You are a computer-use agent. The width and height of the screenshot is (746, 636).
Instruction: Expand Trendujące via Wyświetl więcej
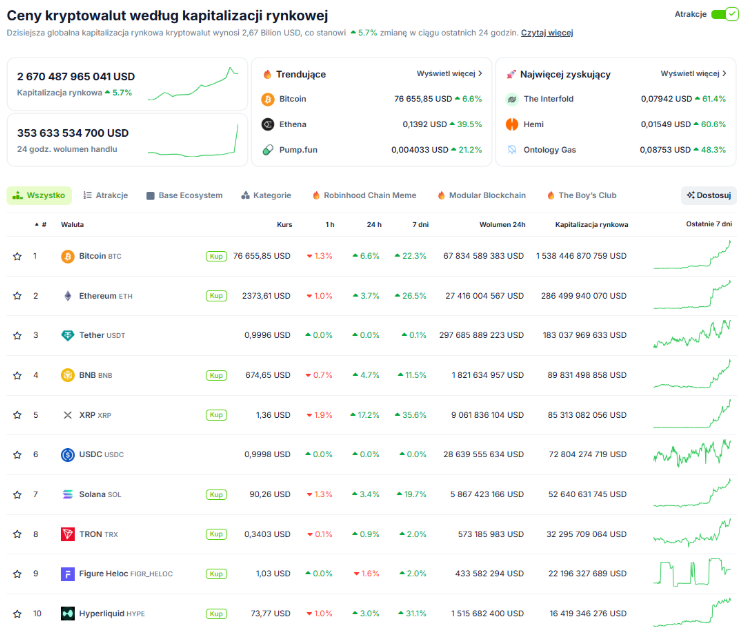[449, 74]
